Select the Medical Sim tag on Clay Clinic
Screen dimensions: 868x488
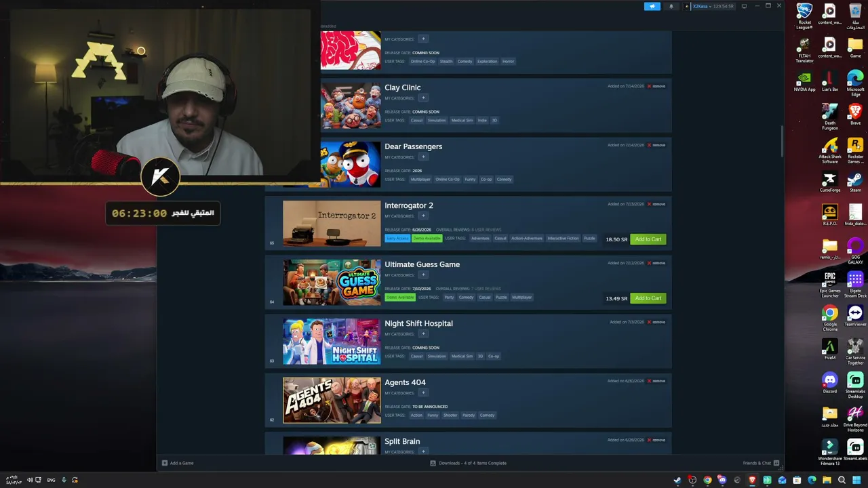coord(462,121)
